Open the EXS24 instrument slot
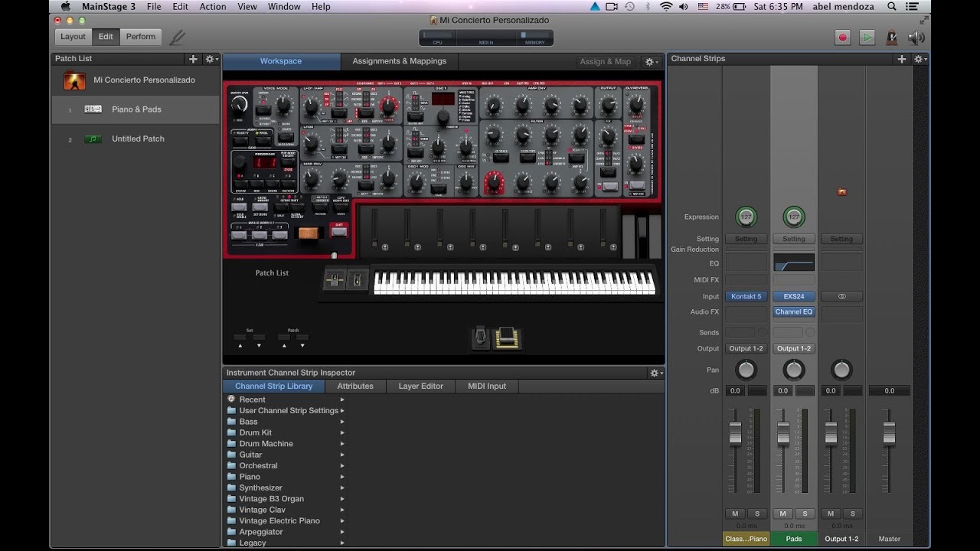This screenshot has height=551, width=980. [x=794, y=296]
